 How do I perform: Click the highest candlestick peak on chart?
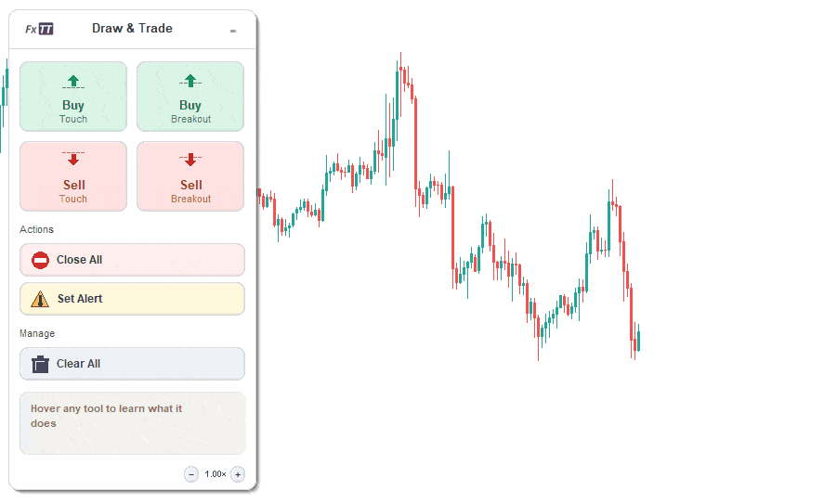(x=401, y=56)
